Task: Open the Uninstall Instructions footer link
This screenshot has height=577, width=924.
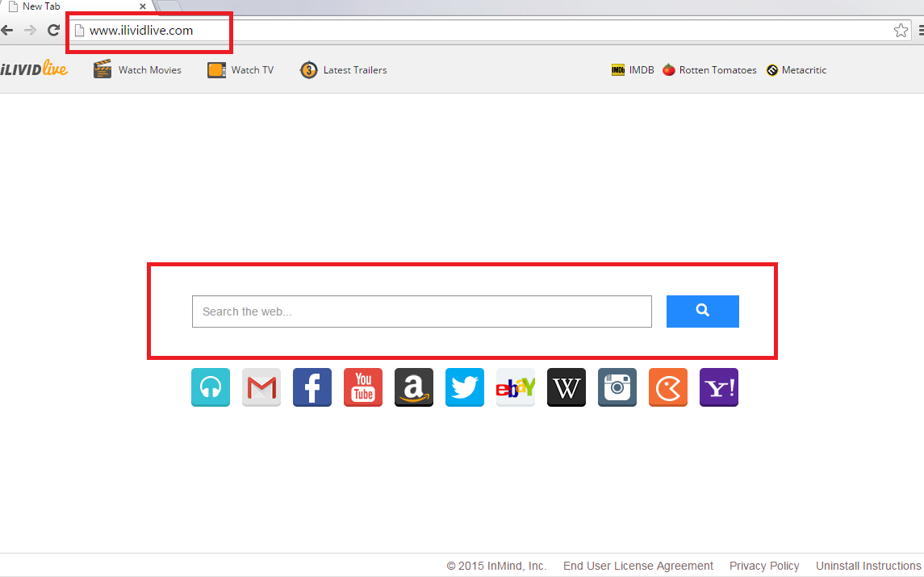Action: [868, 566]
